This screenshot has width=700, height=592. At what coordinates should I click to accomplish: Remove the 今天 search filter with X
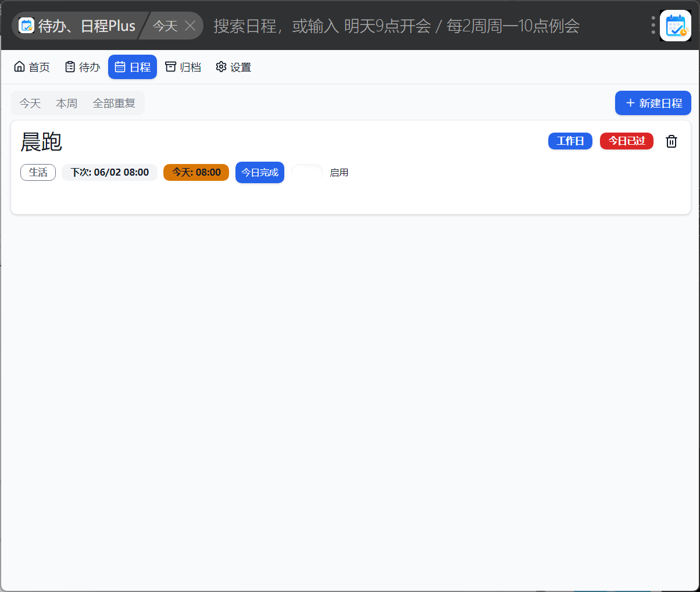coord(190,26)
